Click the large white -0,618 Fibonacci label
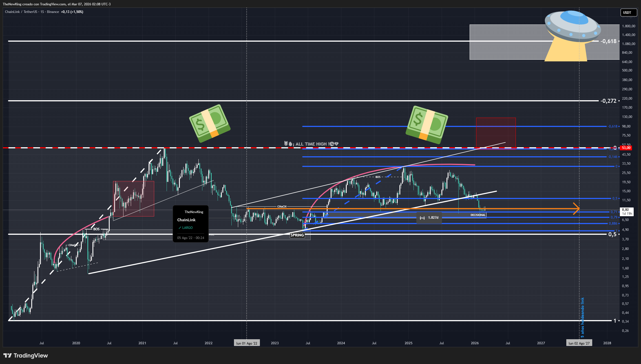 coord(609,41)
